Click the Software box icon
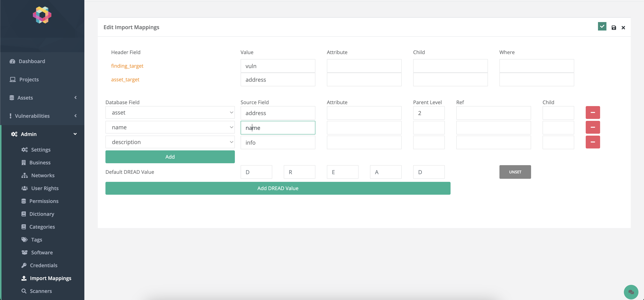The width and height of the screenshot is (644, 300). pos(25,252)
